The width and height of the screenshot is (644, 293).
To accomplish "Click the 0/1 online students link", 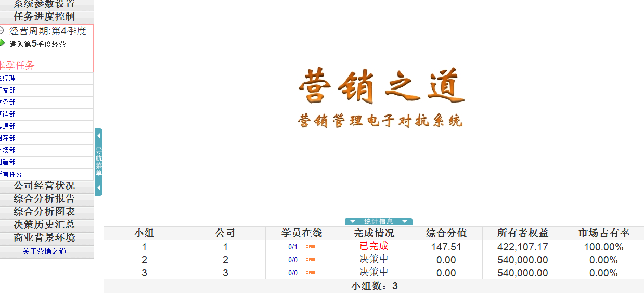I will [293, 247].
